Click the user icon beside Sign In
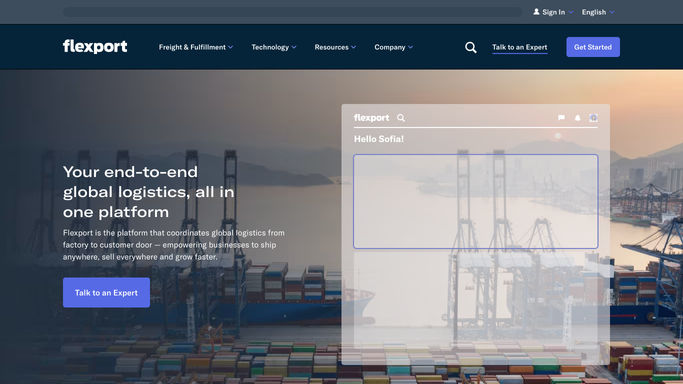 (x=536, y=12)
